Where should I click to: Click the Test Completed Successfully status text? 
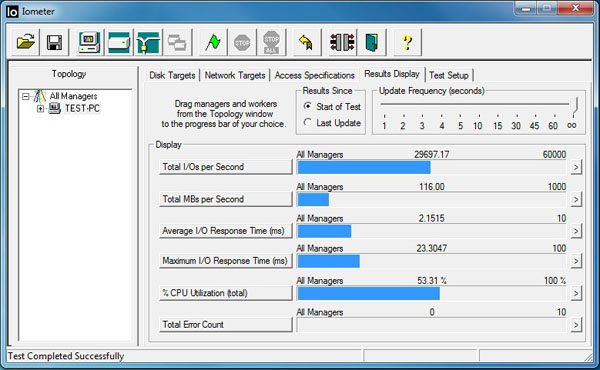66,356
